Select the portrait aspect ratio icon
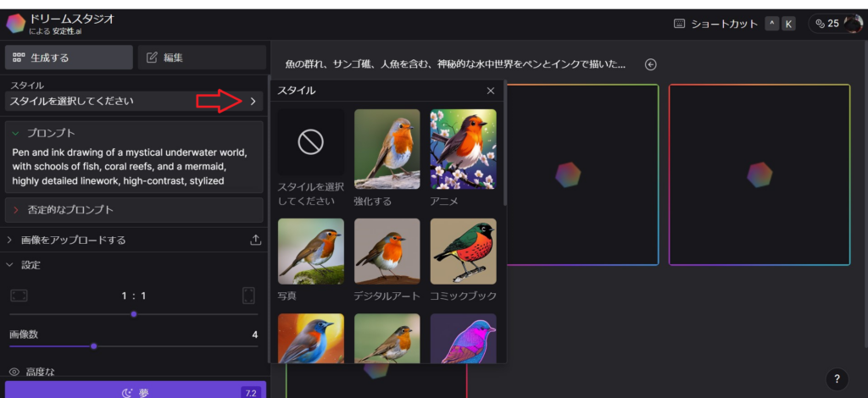868x398 pixels. pyautogui.click(x=248, y=296)
